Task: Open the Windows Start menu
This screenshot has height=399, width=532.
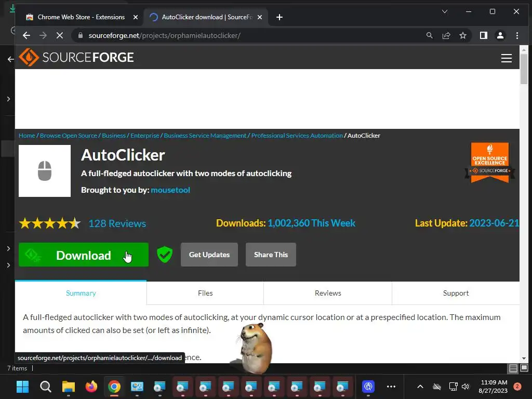Action: pos(23,387)
